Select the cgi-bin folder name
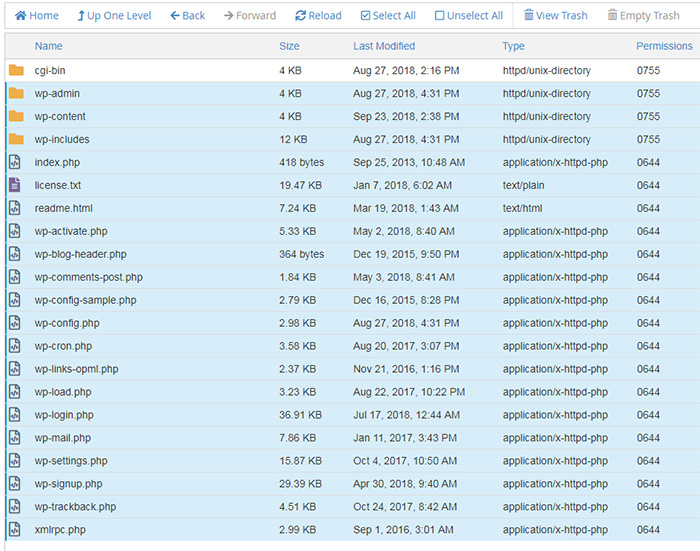Viewport: 700px width, 551px height. 50,71
